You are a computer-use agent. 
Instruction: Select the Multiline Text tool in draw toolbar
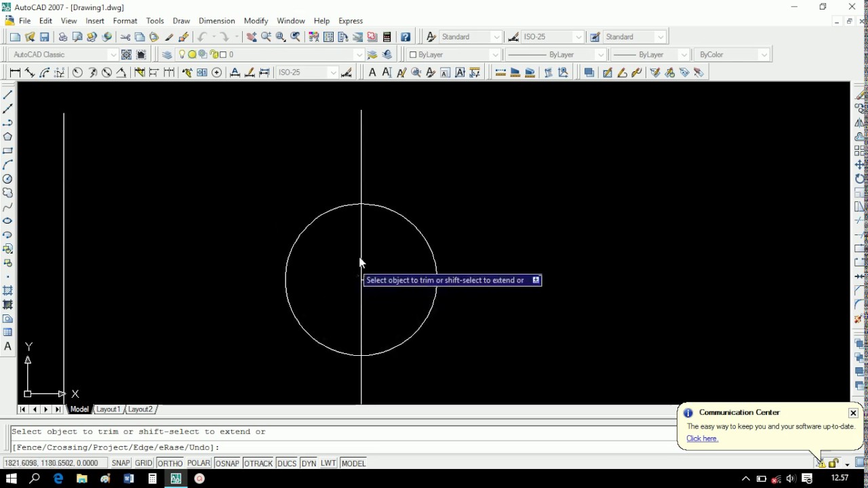tap(8, 346)
